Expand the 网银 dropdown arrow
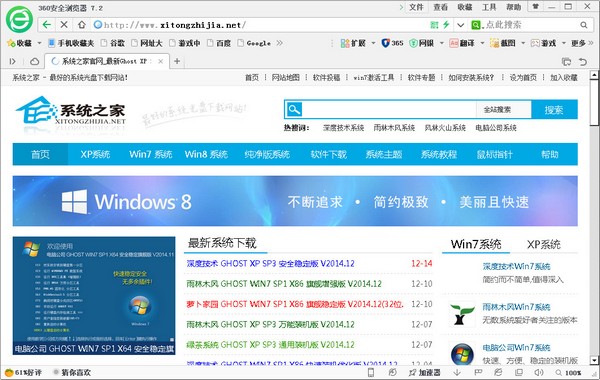600x380 pixels. [442, 43]
